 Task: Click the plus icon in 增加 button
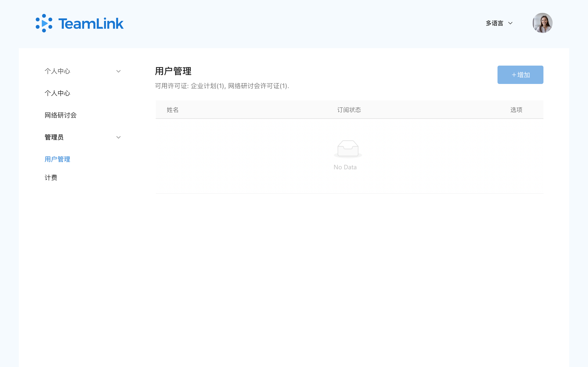coord(514,75)
